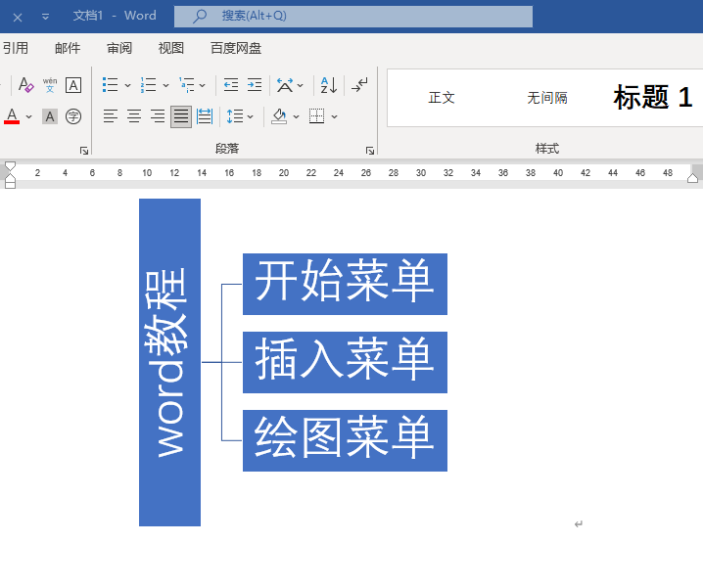This screenshot has width=703, height=588.
Task: Click the hanging indent marker on ruler
Action: (10, 178)
